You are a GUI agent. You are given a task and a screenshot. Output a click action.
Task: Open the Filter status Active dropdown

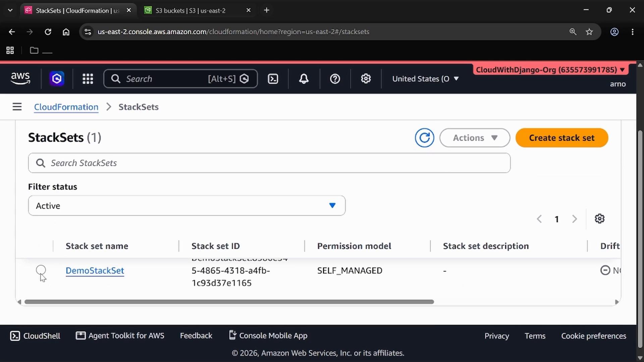click(187, 205)
